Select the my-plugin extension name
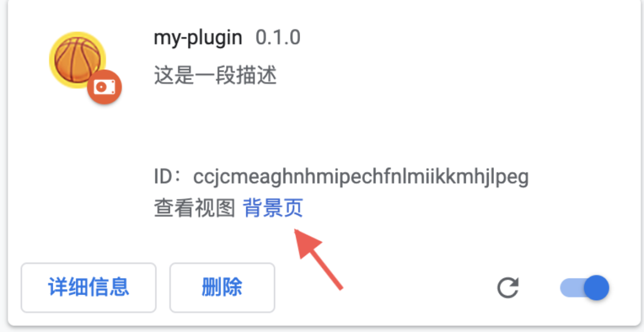Screen dimensions: 644x332 [198, 38]
